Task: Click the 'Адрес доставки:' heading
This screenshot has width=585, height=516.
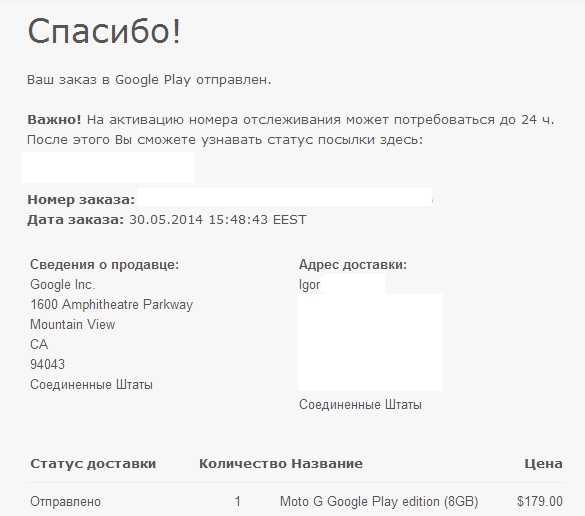Action: (353, 265)
